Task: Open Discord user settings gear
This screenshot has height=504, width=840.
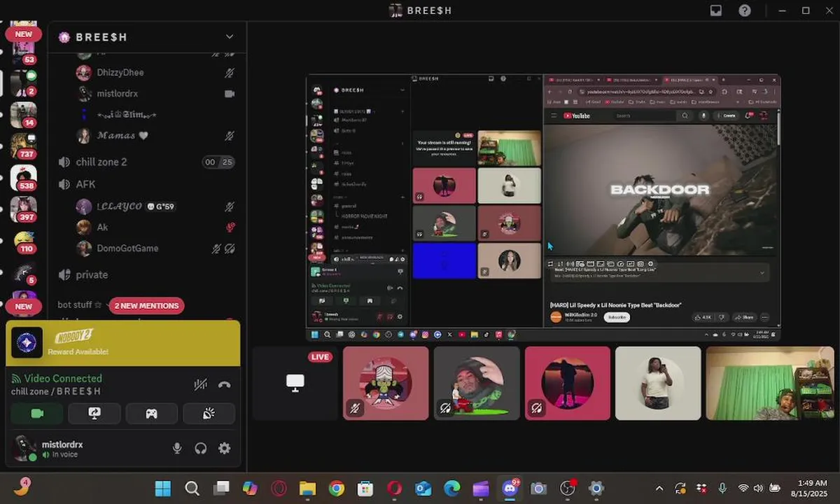Action: [x=224, y=448]
